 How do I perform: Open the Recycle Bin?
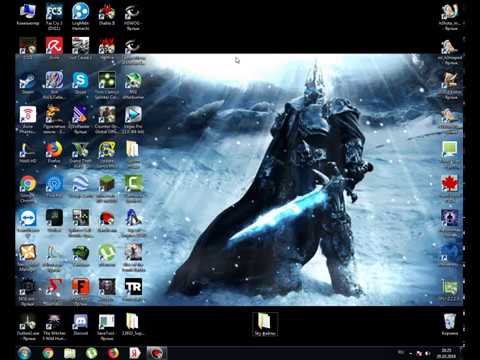coord(450,324)
